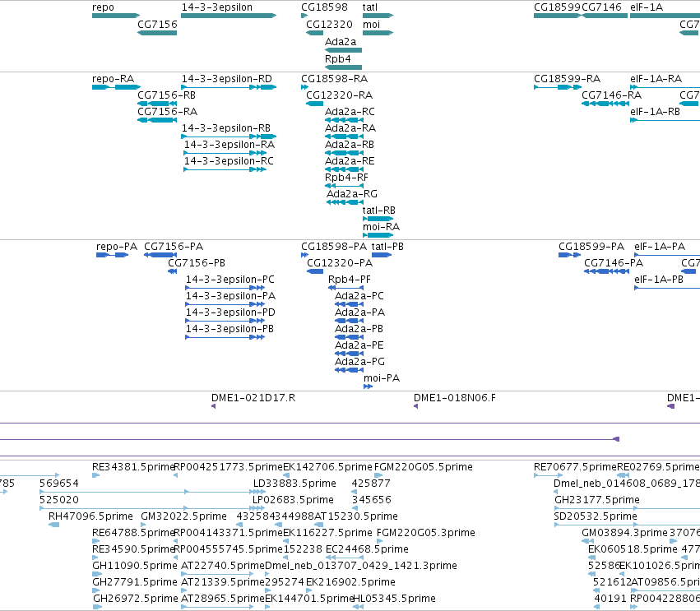Select transcript CG18599-RA
The image size is (700, 611).
567,79
